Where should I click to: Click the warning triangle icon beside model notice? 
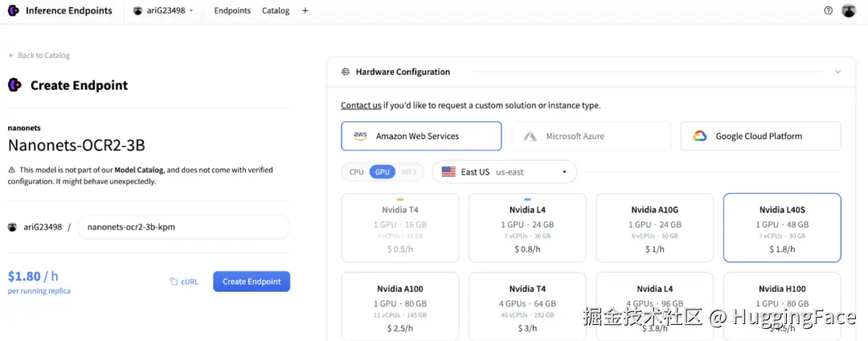point(11,170)
